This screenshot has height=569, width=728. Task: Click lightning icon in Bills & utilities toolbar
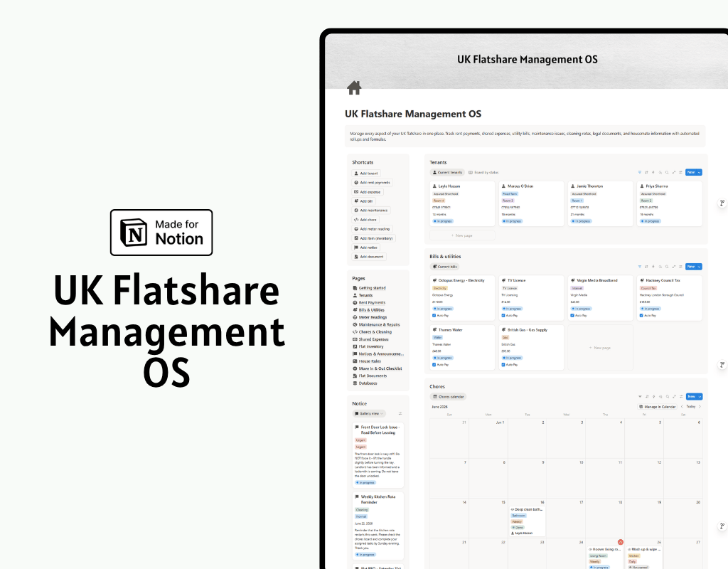(653, 267)
